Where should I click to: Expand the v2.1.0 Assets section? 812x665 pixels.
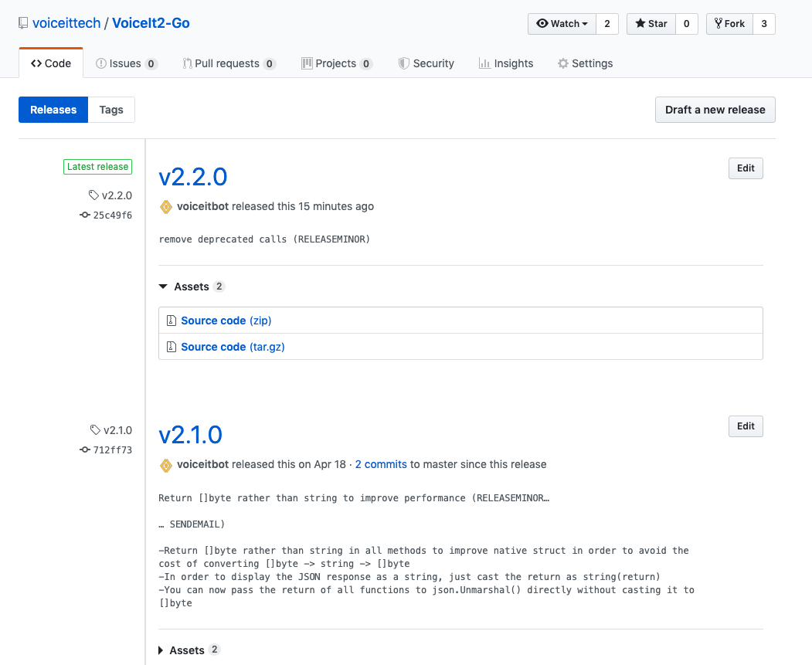[x=189, y=650]
